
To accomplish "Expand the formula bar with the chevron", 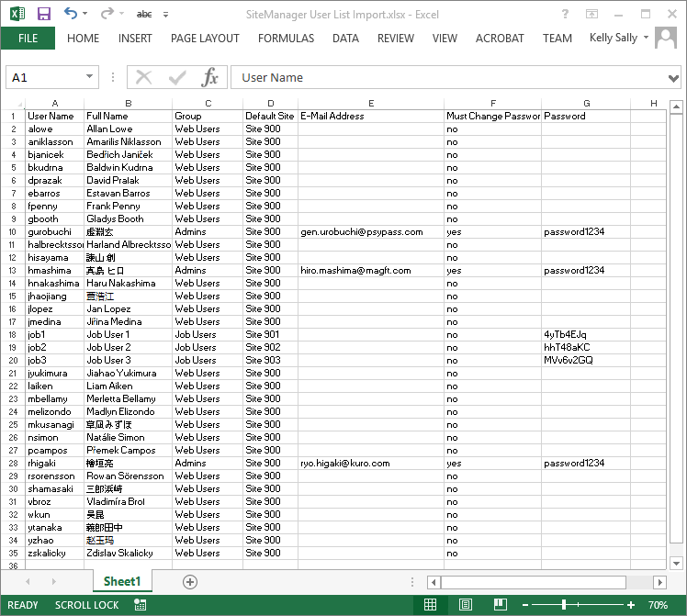I will 675,78.
